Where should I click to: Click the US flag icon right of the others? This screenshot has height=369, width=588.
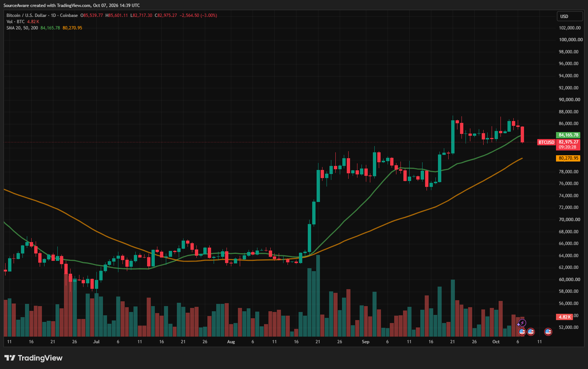(548, 332)
